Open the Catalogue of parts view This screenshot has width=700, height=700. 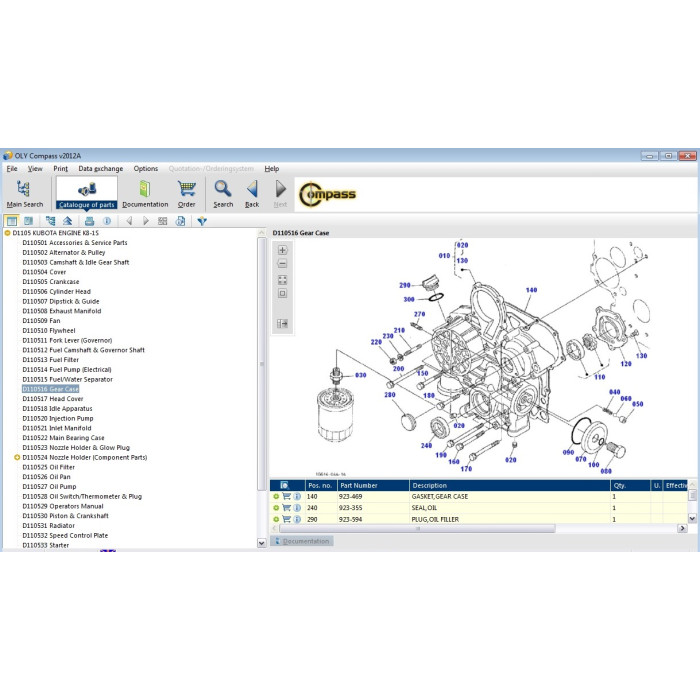click(x=87, y=193)
